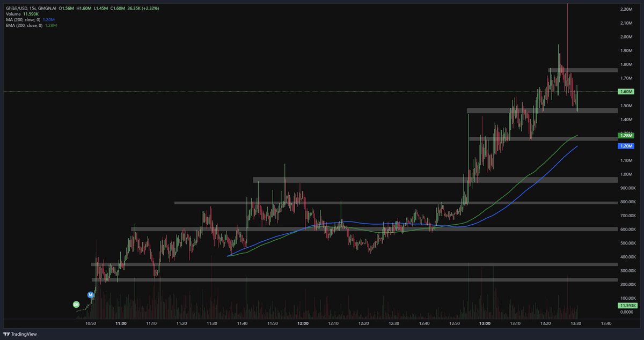Image resolution: width=644 pixels, height=340 pixels.
Task: Click the 2.20M price axis label
Action: point(626,10)
